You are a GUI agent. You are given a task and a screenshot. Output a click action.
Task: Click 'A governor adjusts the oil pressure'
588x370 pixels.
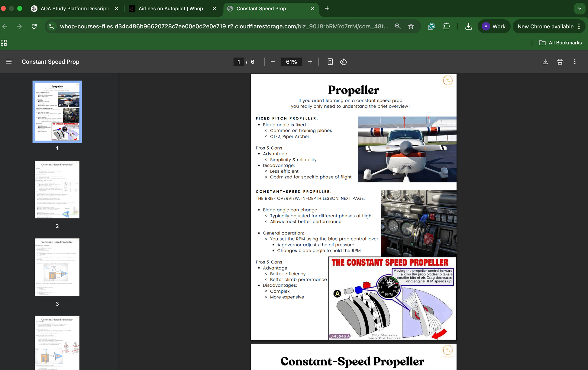[x=315, y=245]
